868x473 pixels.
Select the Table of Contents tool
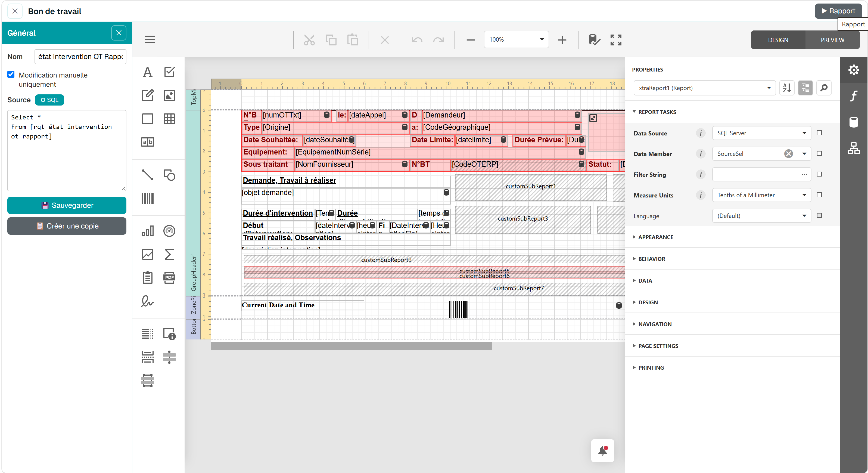pos(147,334)
